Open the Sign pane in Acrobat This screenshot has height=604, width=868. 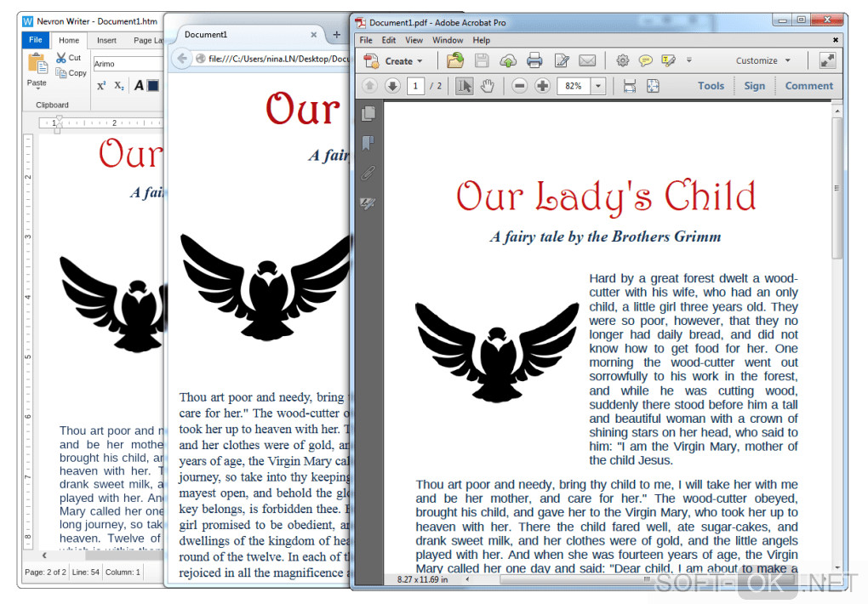(755, 86)
